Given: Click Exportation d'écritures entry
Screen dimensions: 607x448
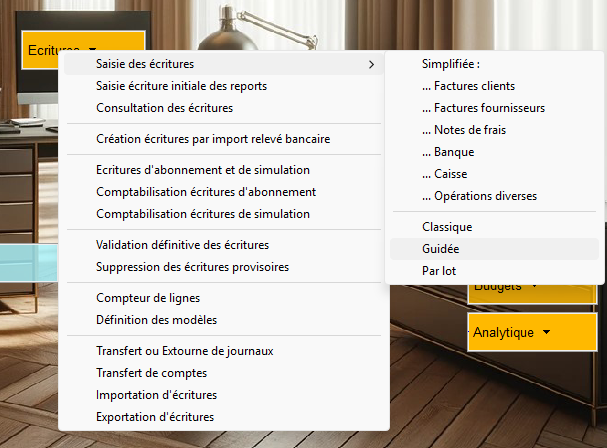Looking at the screenshot, I should tap(155, 417).
